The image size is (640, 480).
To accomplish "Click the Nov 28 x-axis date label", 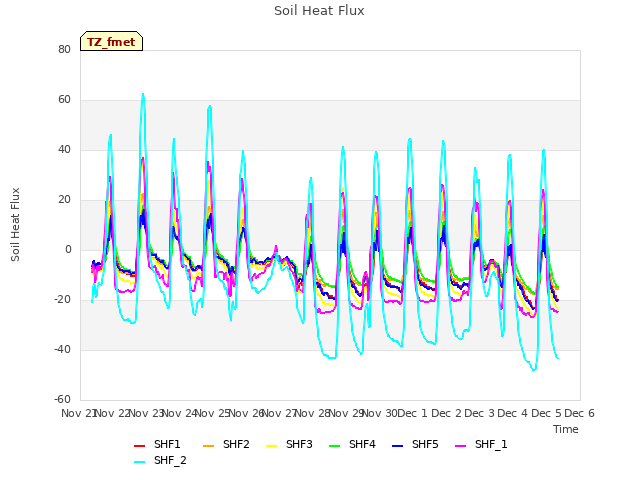I will click(312, 413).
